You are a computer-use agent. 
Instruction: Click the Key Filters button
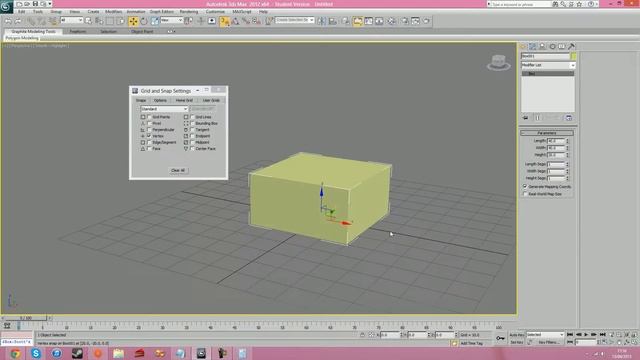pos(548,342)
